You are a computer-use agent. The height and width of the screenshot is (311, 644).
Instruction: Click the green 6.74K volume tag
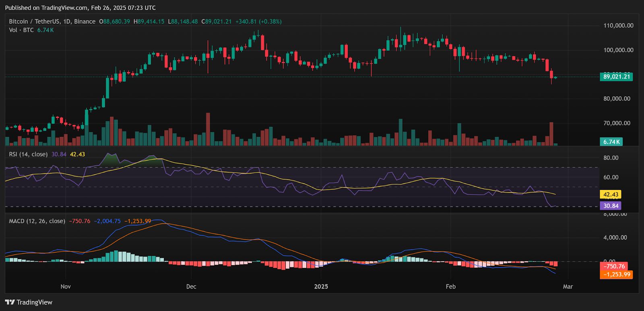click(611, 142)
